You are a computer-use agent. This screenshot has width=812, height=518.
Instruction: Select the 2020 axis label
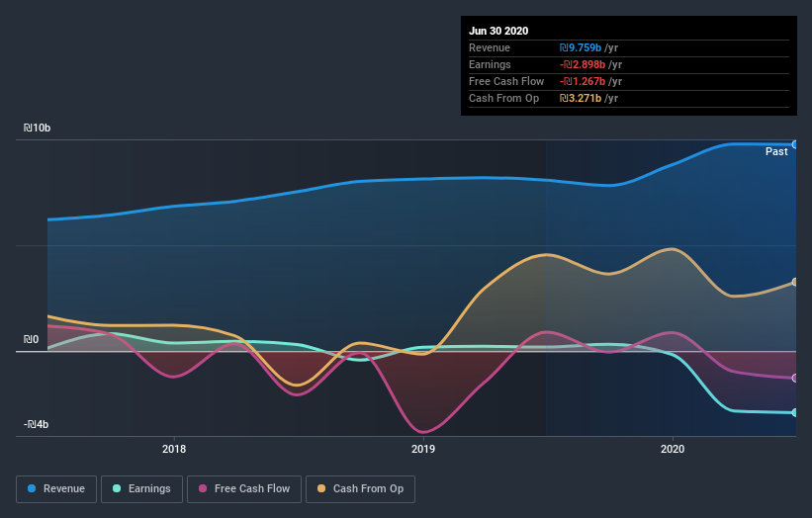pyautogui.click(x=673, y=449)
